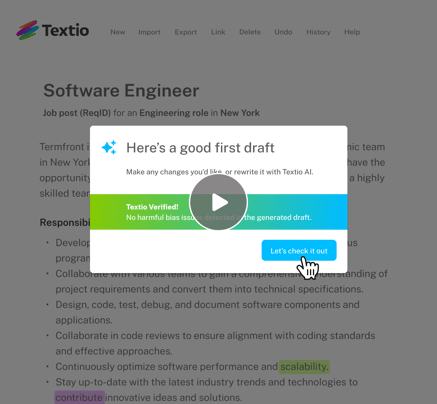Open the Help menu
This screenshot has width=437, height=404.
pos(352,32)
